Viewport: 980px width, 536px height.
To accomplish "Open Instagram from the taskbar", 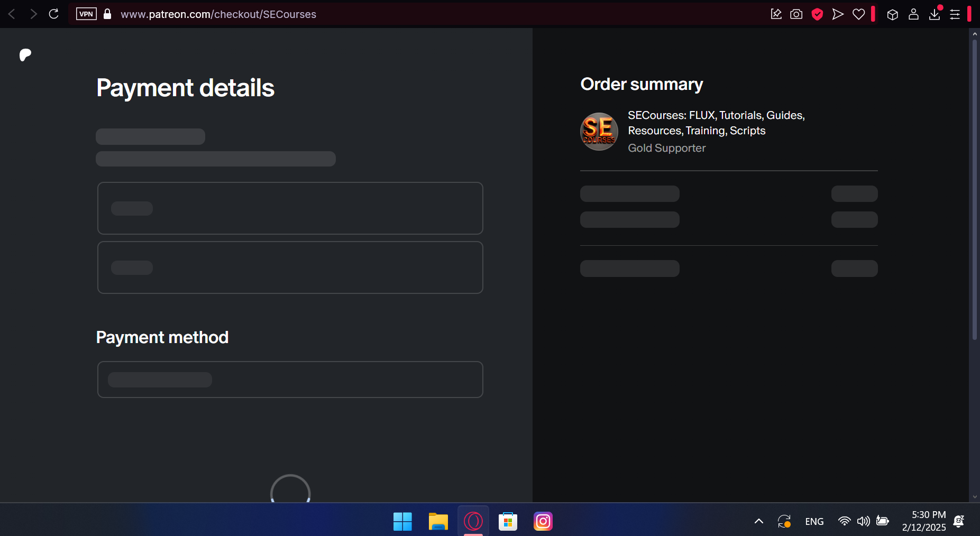I will pos(543,522).
